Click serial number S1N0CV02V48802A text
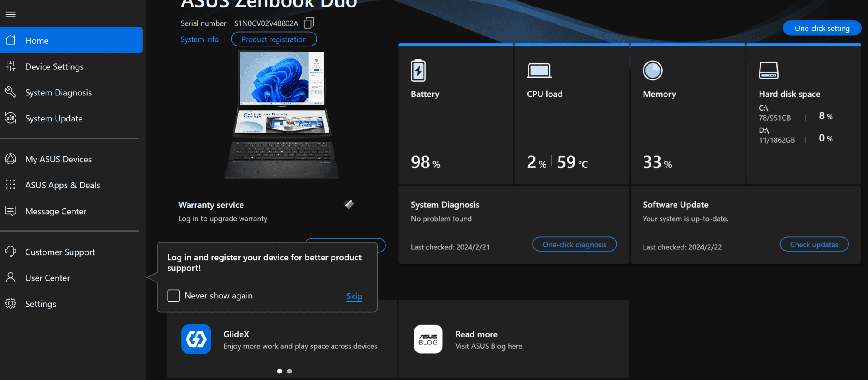 (266, 23)
